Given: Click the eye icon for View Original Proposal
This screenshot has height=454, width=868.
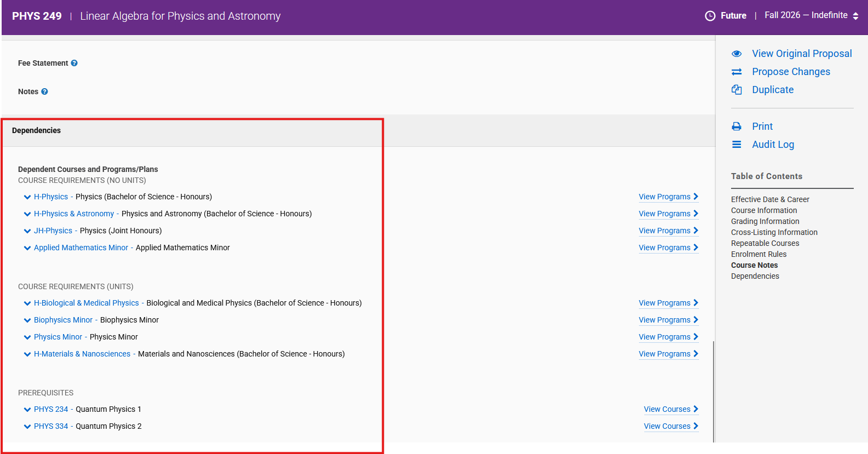Looking at the screenshot, I should point(737,54).
